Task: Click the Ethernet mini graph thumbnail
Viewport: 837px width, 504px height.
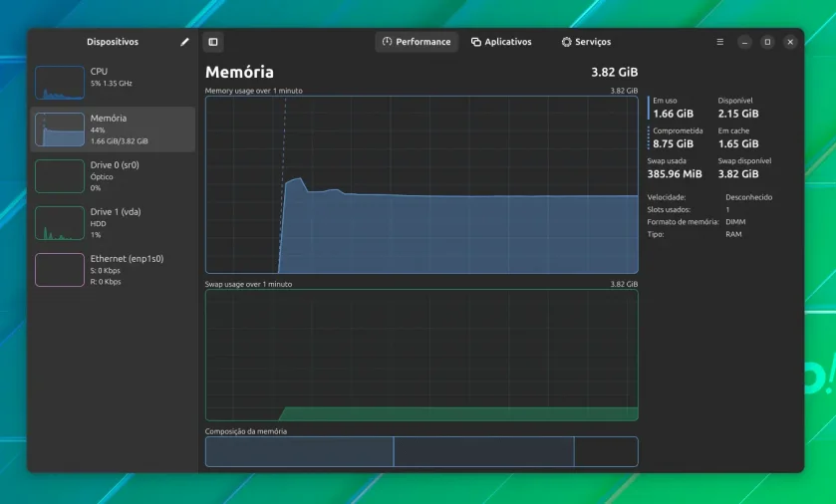Action: coord(60,270)
